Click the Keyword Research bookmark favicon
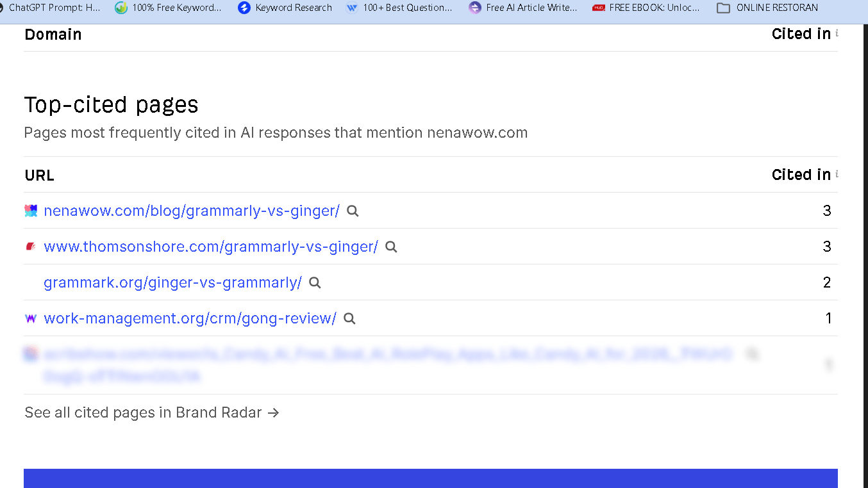Viewport: 868px width, 488px height. 244,8
